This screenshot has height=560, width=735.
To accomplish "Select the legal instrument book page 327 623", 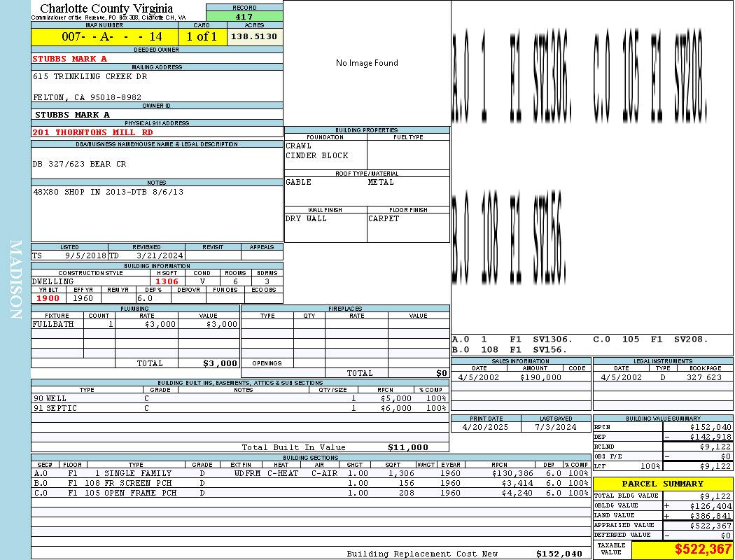I will 704,377.
